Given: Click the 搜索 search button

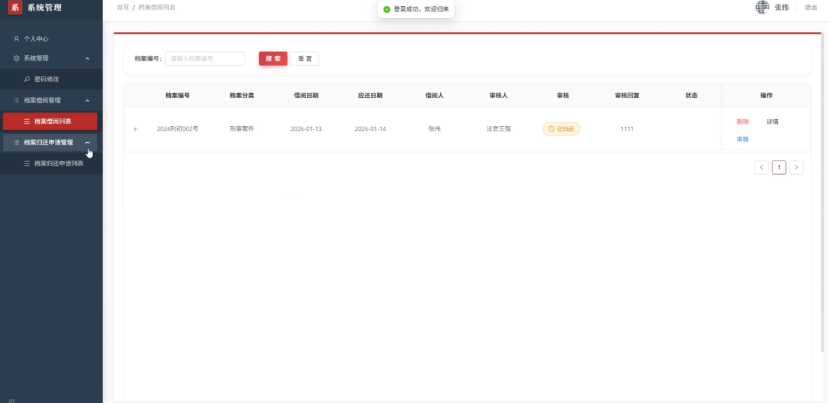Looking at the screenshot, I should [273, 59].
